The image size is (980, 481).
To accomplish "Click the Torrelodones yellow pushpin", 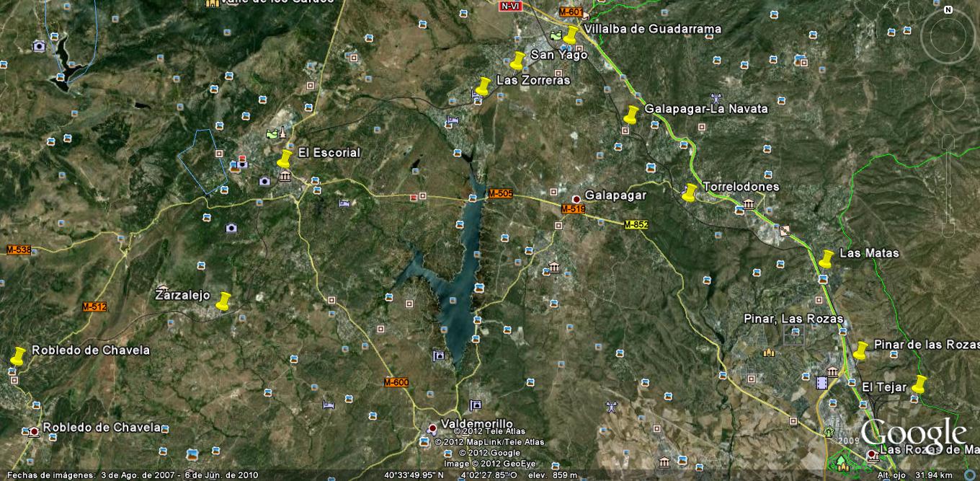I will pyautogui.click(x=690, y=192).
